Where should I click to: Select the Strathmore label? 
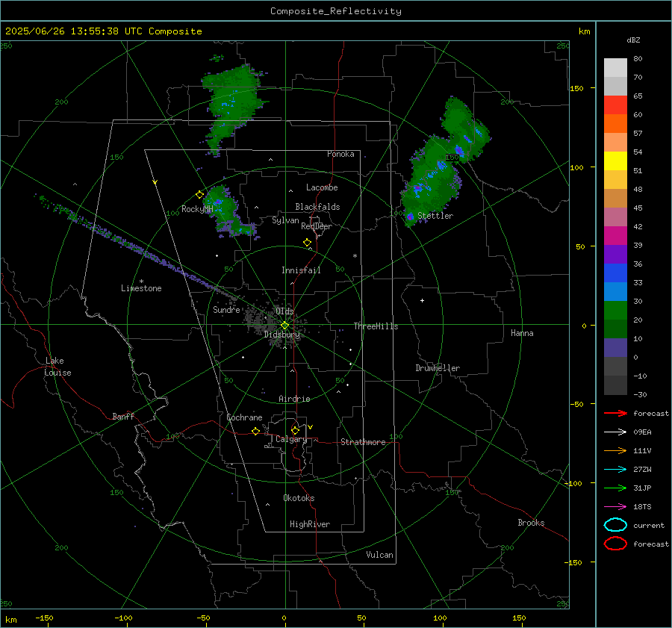(x=363, y=442)
